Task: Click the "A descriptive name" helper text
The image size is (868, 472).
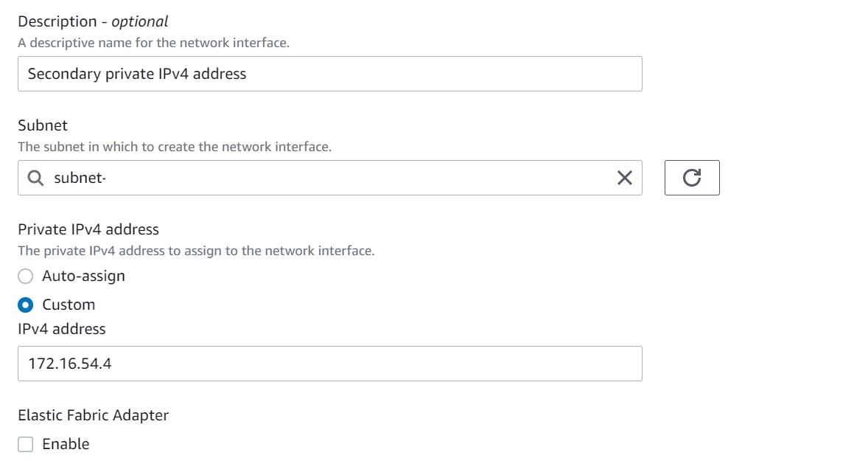Action: point(153,43)
